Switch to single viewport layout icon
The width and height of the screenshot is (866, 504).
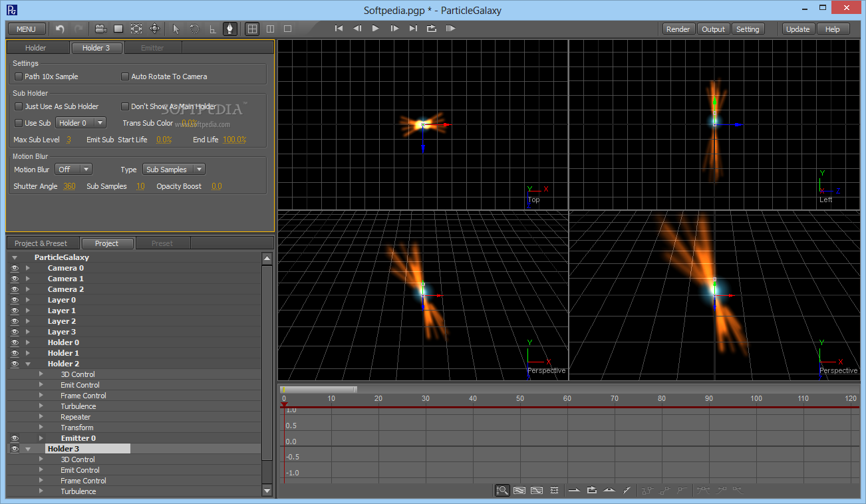288,29
